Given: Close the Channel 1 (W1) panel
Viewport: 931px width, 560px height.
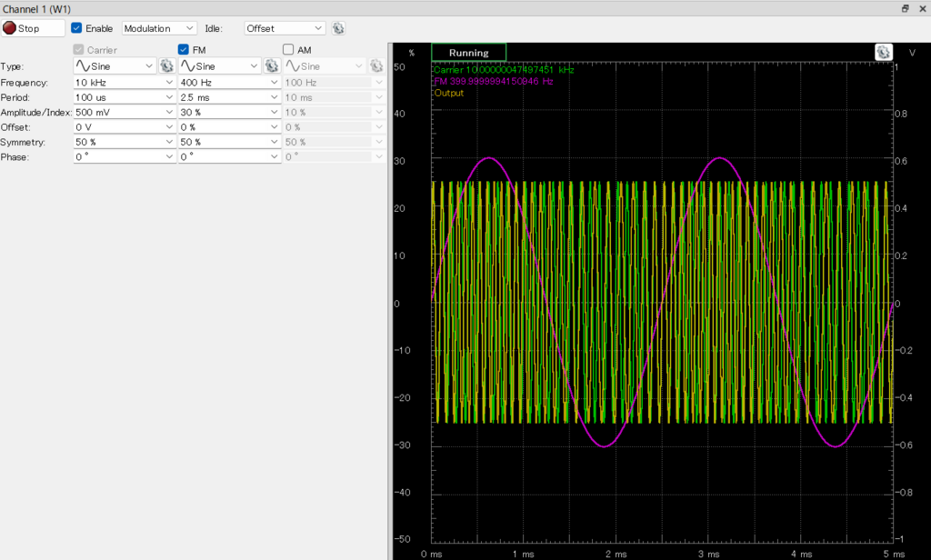Looking at the screenshot, I should [921, 8].
